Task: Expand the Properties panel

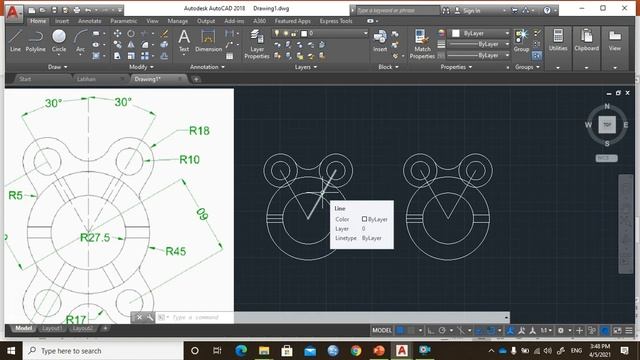Action: tap(456, 67)
